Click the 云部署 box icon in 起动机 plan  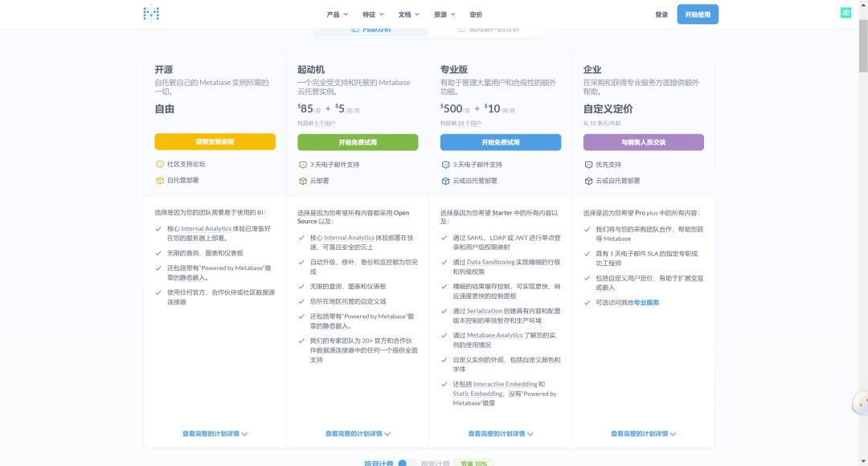coord(303,181)
